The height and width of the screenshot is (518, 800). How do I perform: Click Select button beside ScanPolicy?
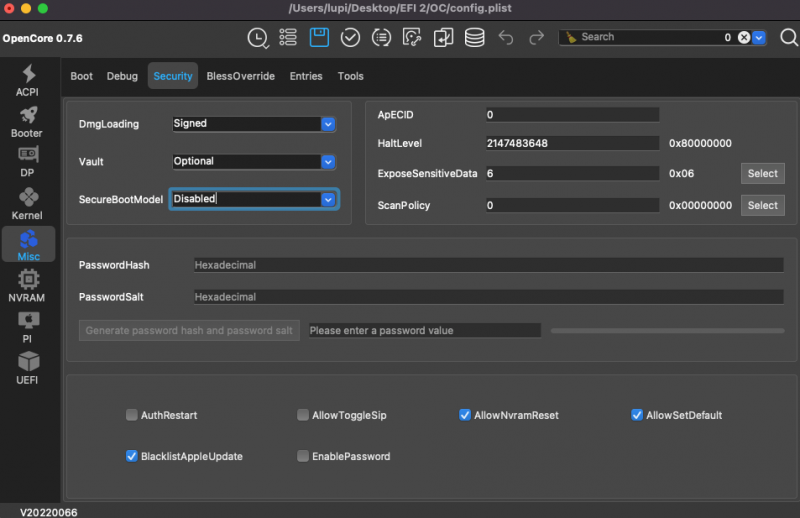point(762,205)
